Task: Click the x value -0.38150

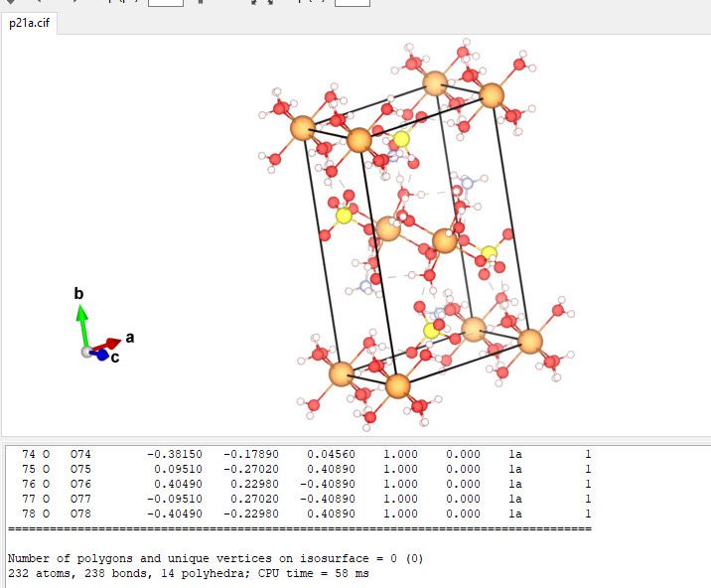Action: point(175,454)
